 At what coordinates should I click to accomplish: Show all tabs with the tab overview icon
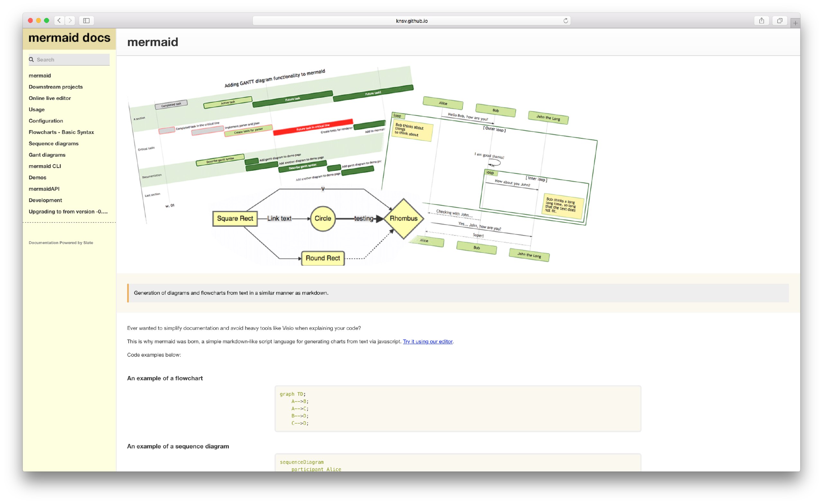click(779, 20)
